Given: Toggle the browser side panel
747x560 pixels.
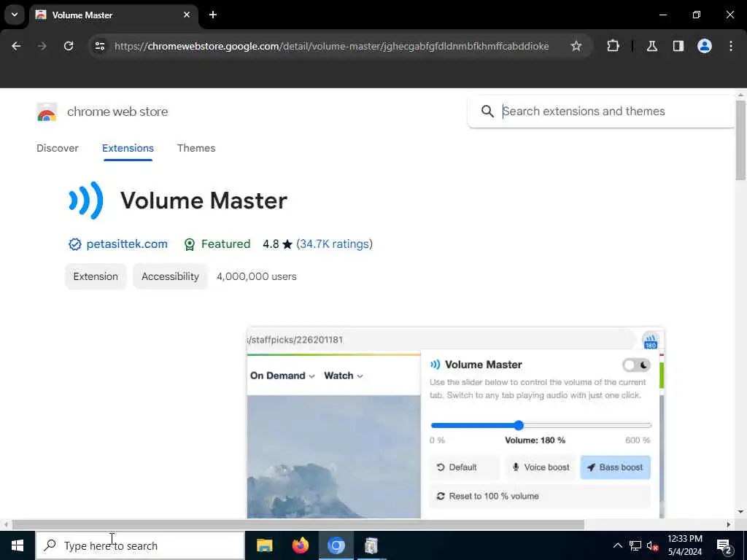Looking at the screenshot, I should [x=678, y=46].
